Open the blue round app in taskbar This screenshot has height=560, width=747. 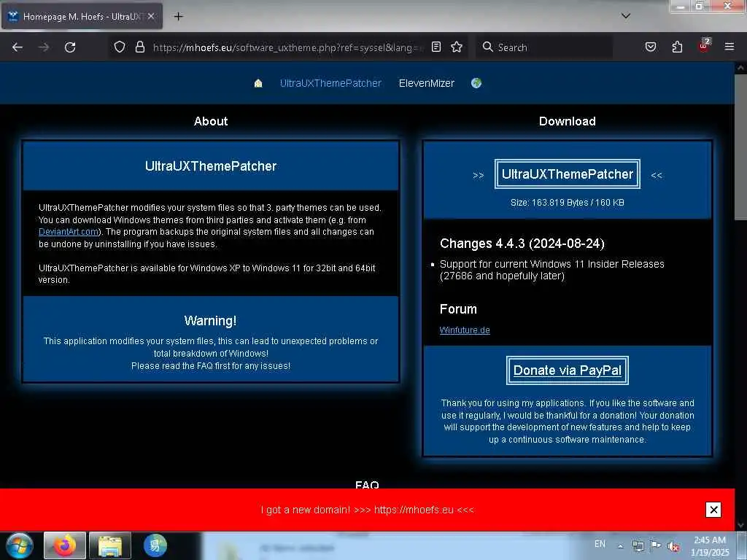point(155,545)
